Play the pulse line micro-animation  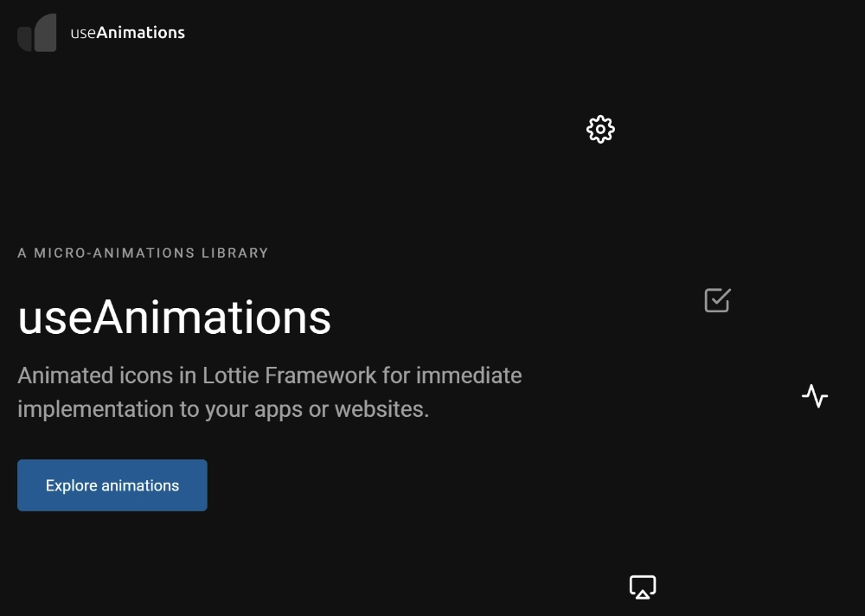tap(814, 396)
